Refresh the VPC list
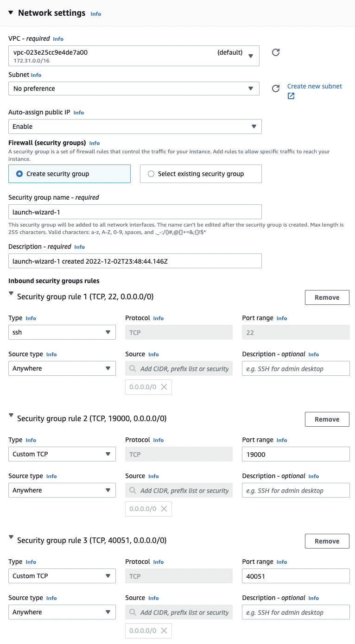 (x=275, y=52)
